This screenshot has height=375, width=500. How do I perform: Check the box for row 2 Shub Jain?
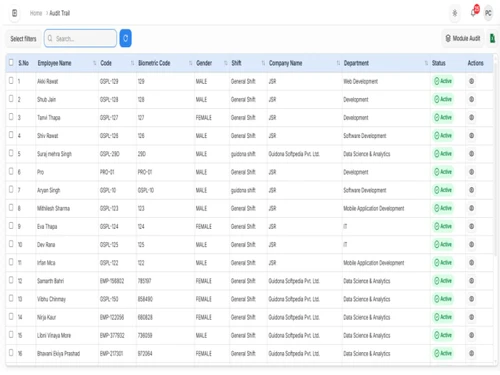(x=11, y=99)
